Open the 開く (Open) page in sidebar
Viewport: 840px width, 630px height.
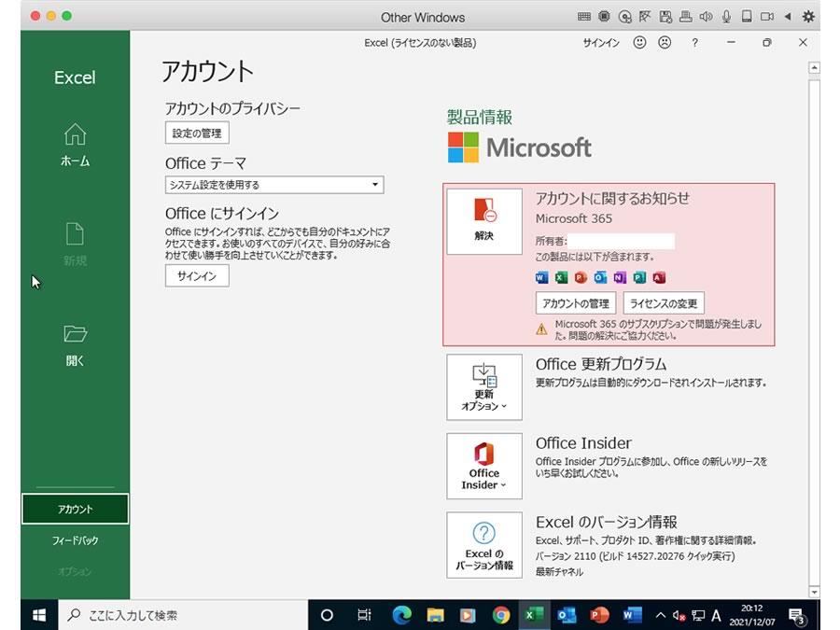[75, 345]
